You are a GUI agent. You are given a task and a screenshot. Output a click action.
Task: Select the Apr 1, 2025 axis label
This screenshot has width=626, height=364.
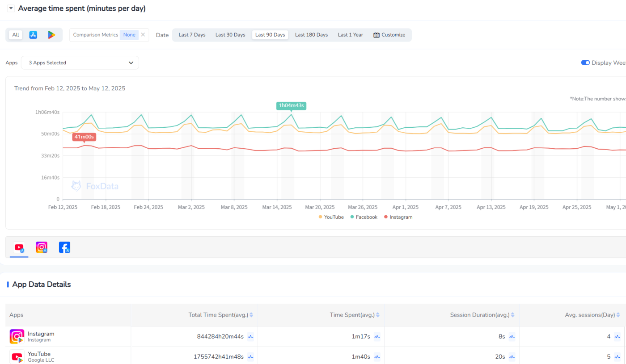(405, 207)
